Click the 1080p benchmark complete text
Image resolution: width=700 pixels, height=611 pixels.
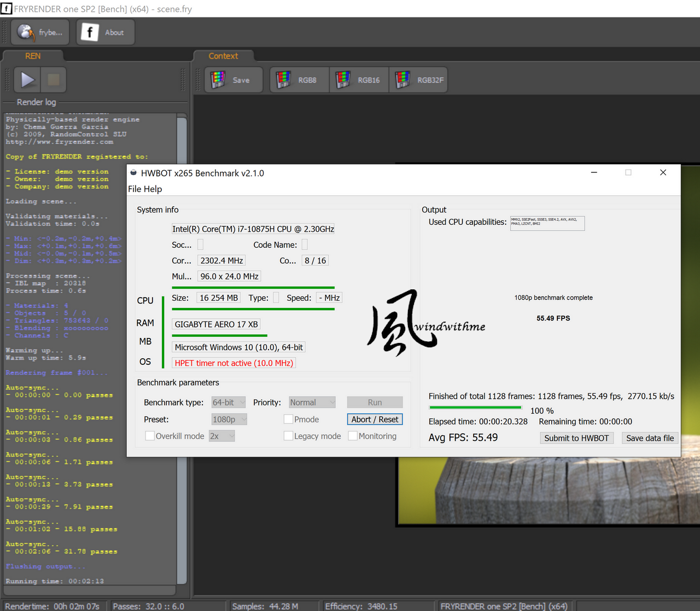pyautogui.click(x=553, y=298)
